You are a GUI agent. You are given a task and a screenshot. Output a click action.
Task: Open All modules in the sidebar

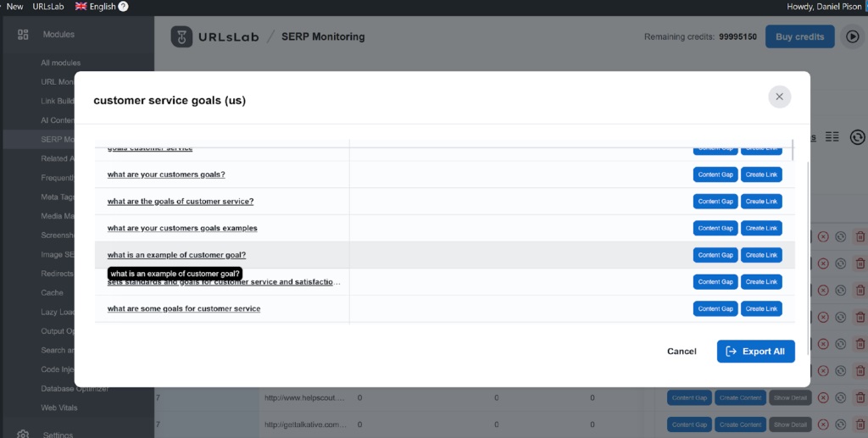60,63
